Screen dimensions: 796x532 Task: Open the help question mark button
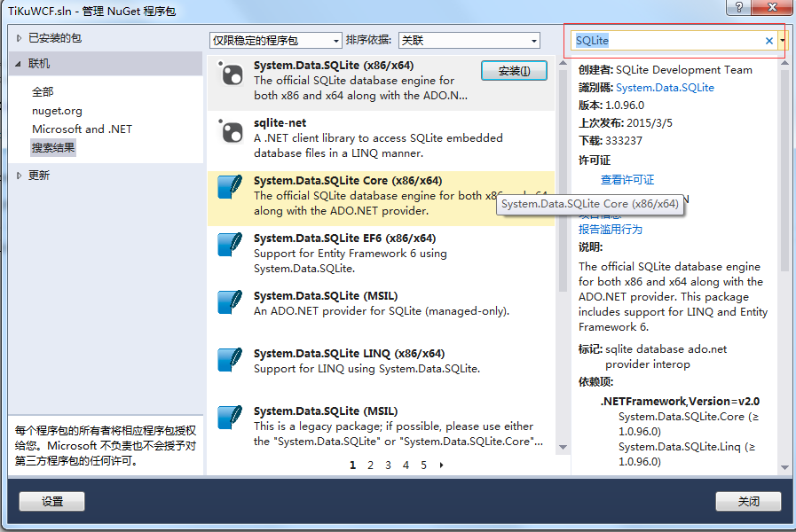(738, 7)
